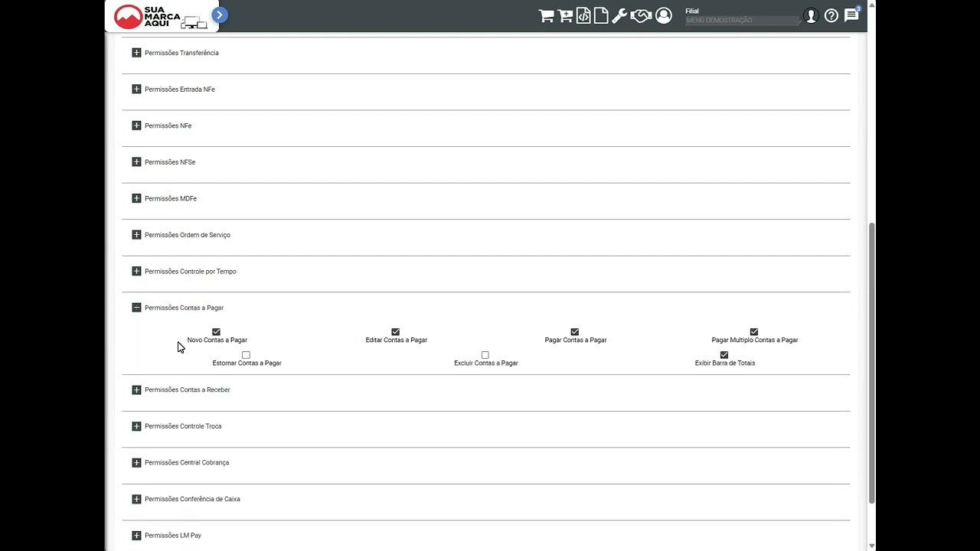Click the 'Exibir Barra de Totais' label
The width and height of the screenshot is (980, 551).
[725, 363]
